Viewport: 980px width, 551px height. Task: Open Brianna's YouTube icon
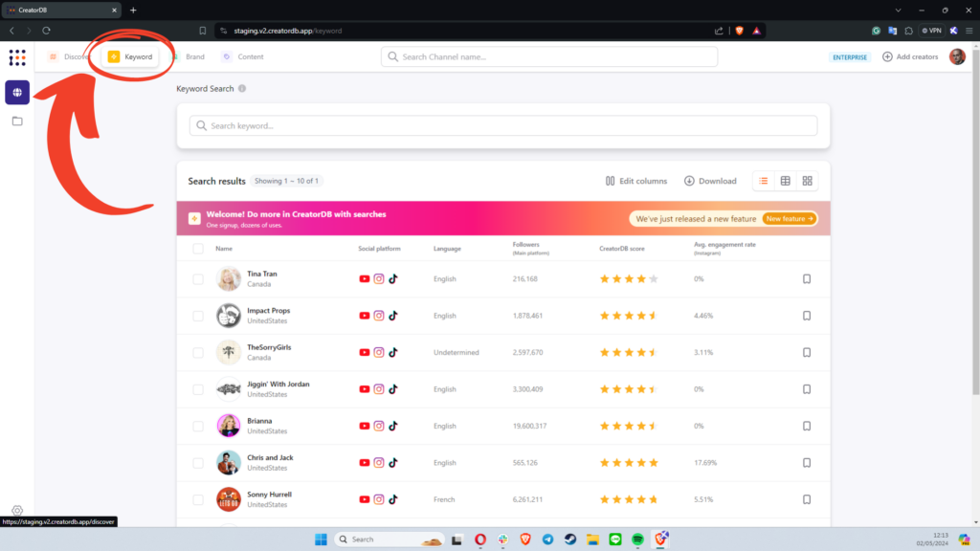[365, 426]
